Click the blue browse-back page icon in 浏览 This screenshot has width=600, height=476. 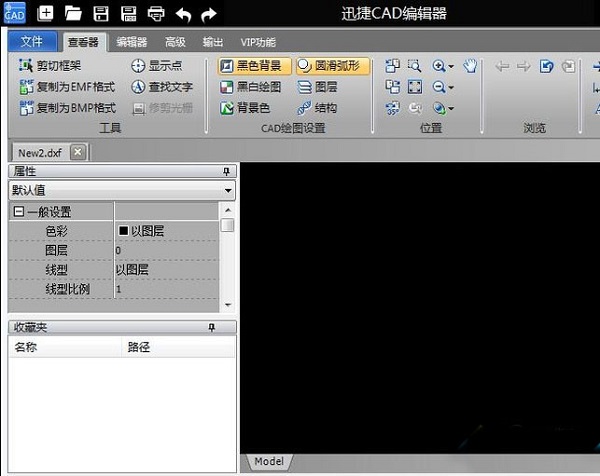[x=546, y=66]
